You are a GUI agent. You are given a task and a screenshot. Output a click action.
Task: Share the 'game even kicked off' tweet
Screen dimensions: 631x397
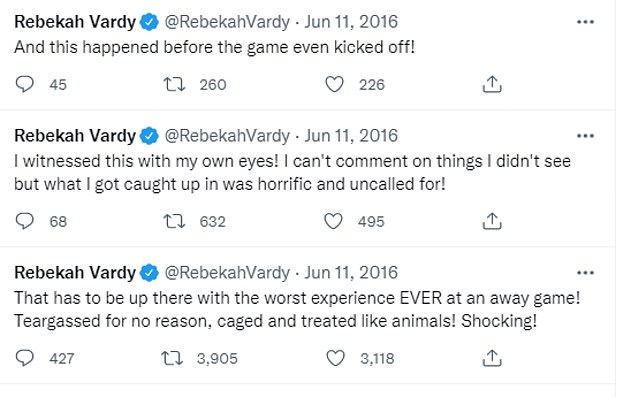pyautogui.click(x=492, y=84)
